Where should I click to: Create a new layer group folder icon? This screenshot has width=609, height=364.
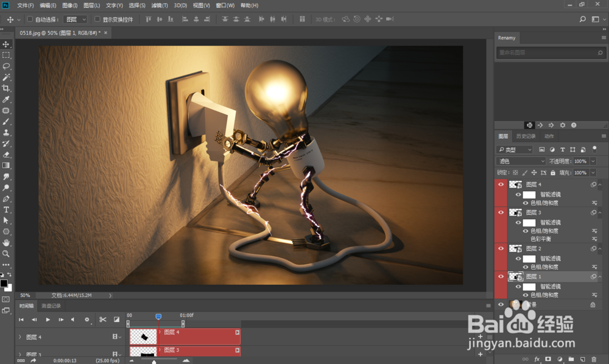click(x=571, y=359)
